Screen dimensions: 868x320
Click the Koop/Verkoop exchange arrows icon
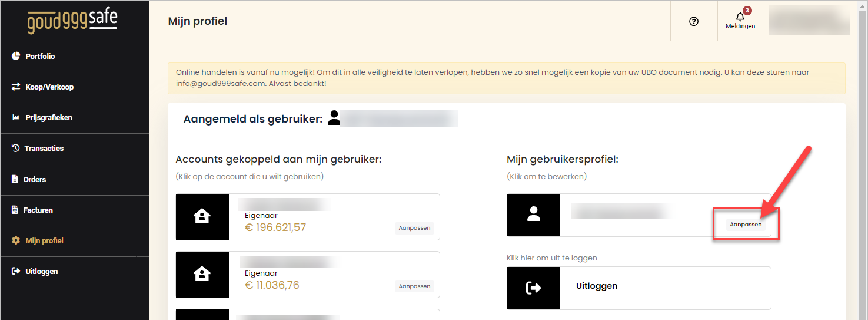point(16,87)
